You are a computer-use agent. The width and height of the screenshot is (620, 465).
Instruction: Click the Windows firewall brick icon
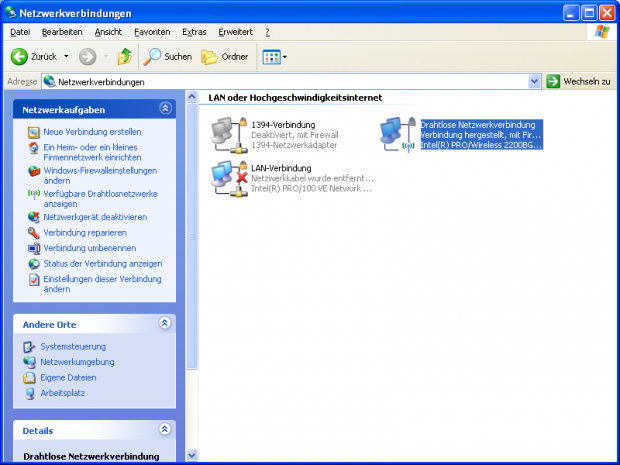34,171
